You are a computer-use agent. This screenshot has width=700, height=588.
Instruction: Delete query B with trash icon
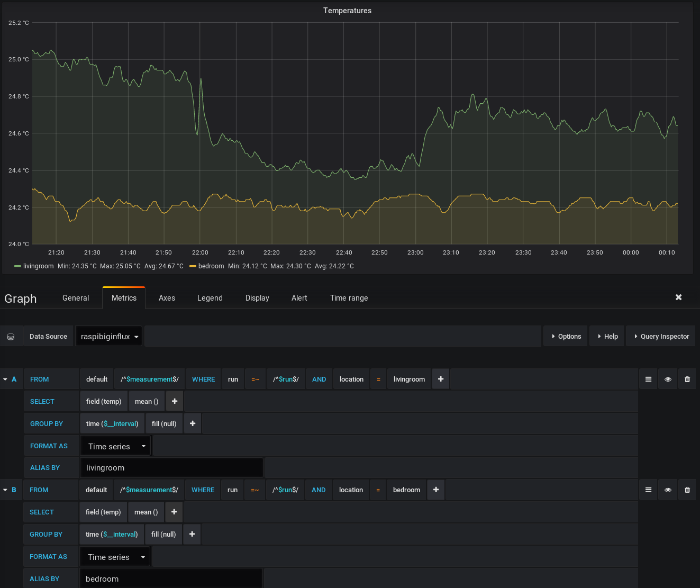coord(687,490)
